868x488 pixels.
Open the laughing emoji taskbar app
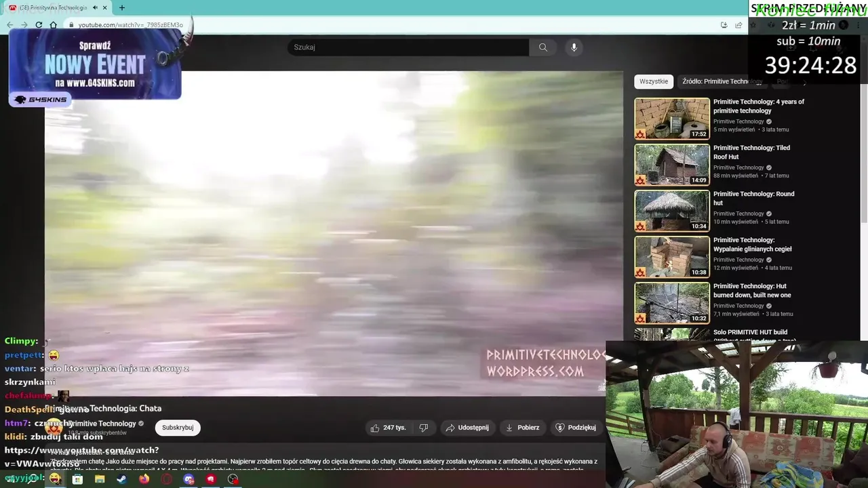(x=55, y=479)
